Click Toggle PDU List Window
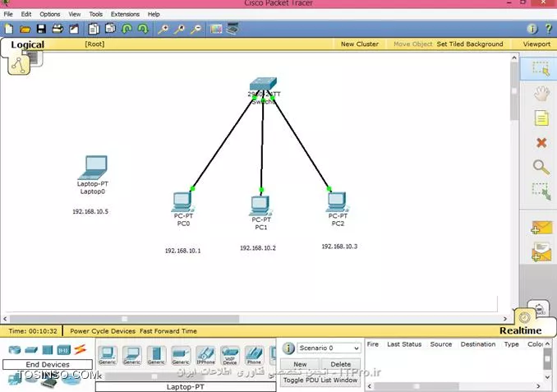Image resolution: width=557 pixels, height=392 pixels. (320, 380)
